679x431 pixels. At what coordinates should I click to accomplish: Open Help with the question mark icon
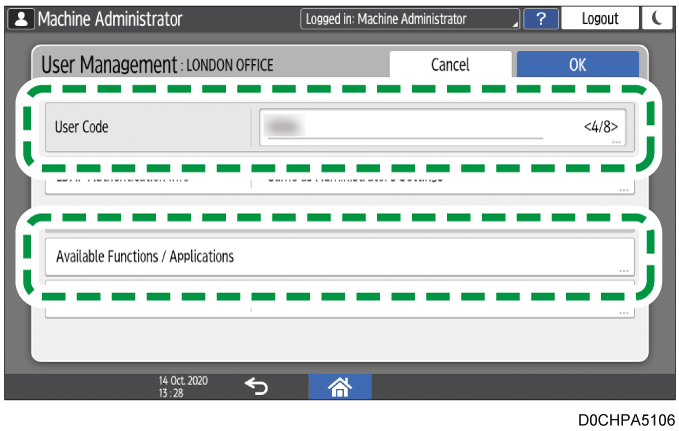[541, 18]
